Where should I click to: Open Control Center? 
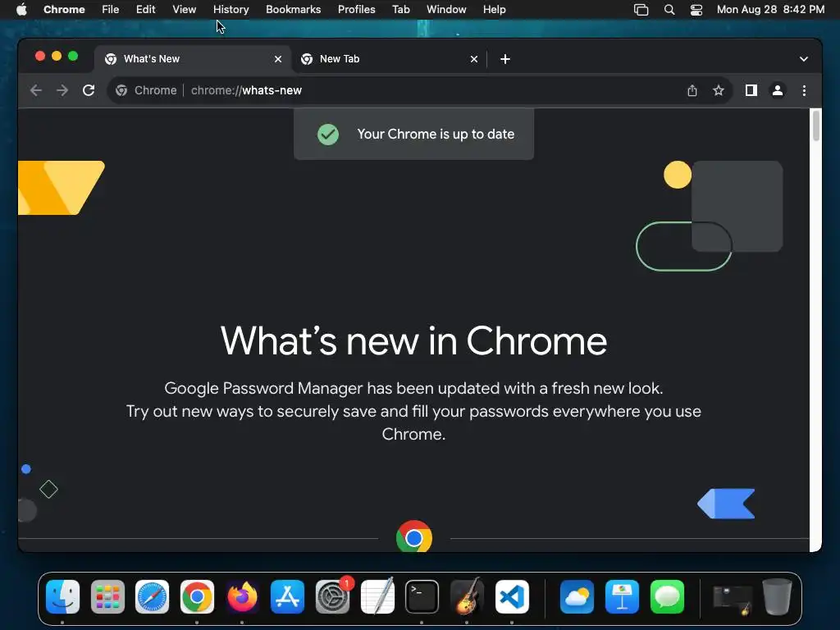pyautogui.click(x=696, y=10)
